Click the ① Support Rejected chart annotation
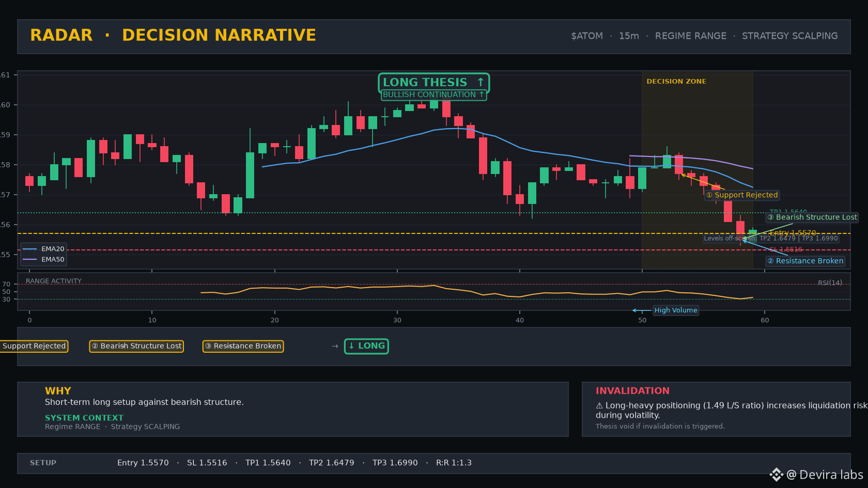This screenshot has height=488, width=868. coord(742,195)
